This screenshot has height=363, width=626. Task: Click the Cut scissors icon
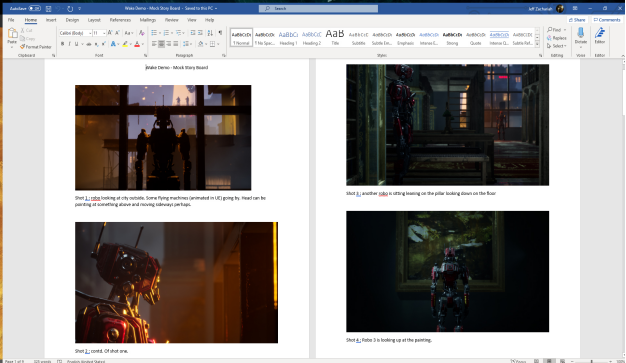point(23,30)
